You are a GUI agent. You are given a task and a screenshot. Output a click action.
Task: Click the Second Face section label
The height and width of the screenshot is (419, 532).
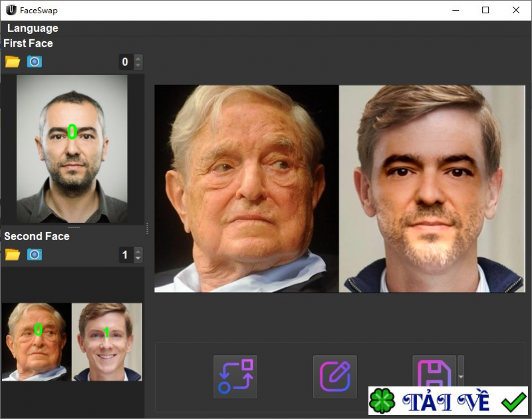pos(37,236)
